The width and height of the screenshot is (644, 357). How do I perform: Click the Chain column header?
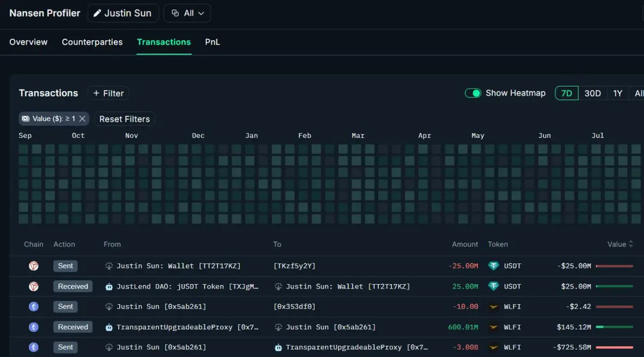34,244
